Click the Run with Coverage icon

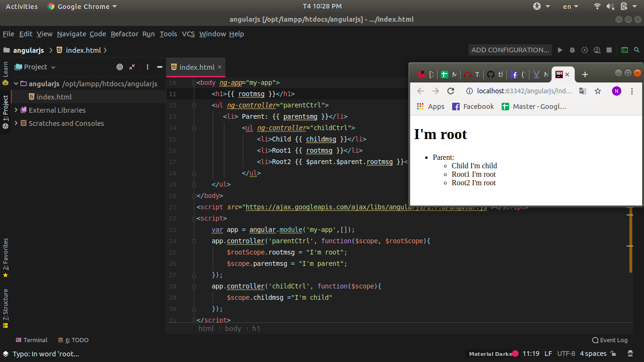coord(585,50)
